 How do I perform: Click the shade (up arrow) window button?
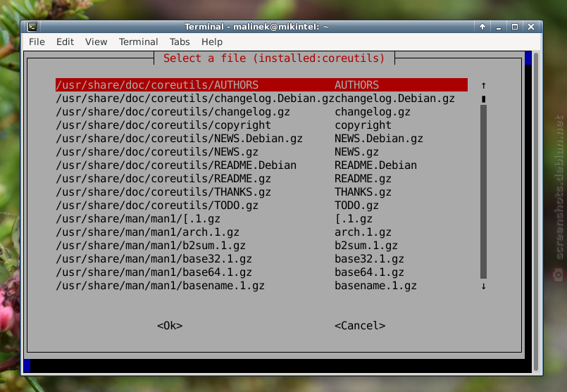coord(482,27)
